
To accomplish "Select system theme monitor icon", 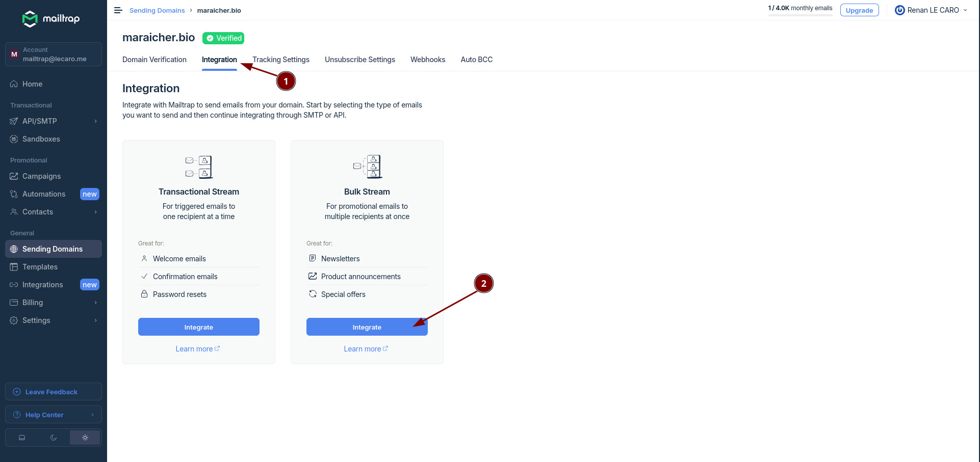I will coord(22,438).
